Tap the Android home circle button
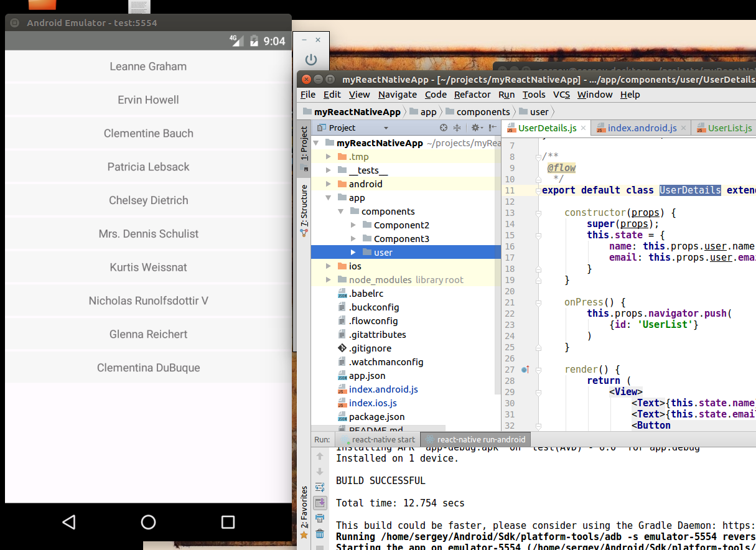This screenshot has height=550, width=756. tap(148, 522)
